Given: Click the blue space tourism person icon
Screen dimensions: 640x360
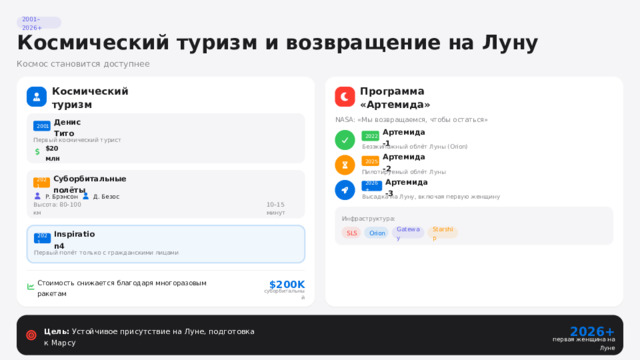Looking at the screenshot, I should 36,97.
